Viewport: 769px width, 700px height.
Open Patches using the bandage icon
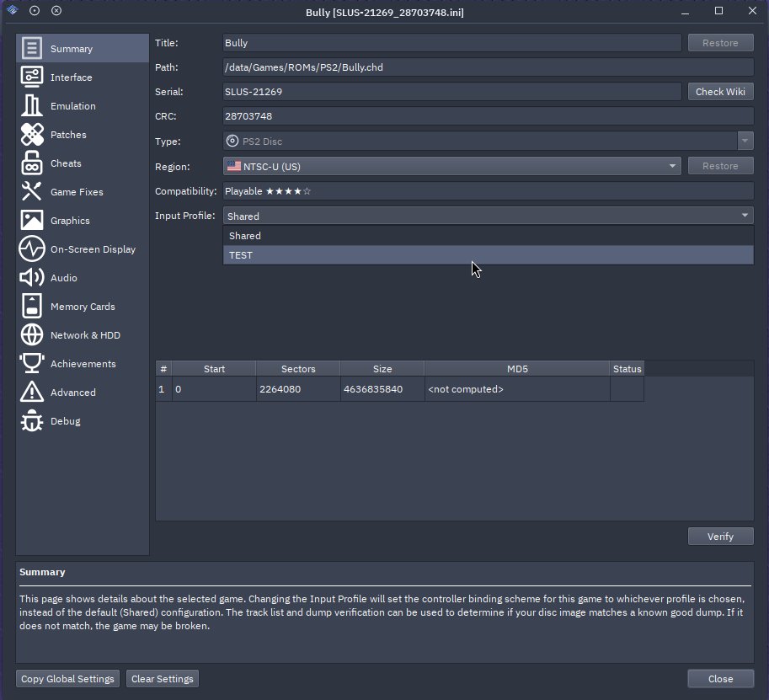[x=32, y=135]
